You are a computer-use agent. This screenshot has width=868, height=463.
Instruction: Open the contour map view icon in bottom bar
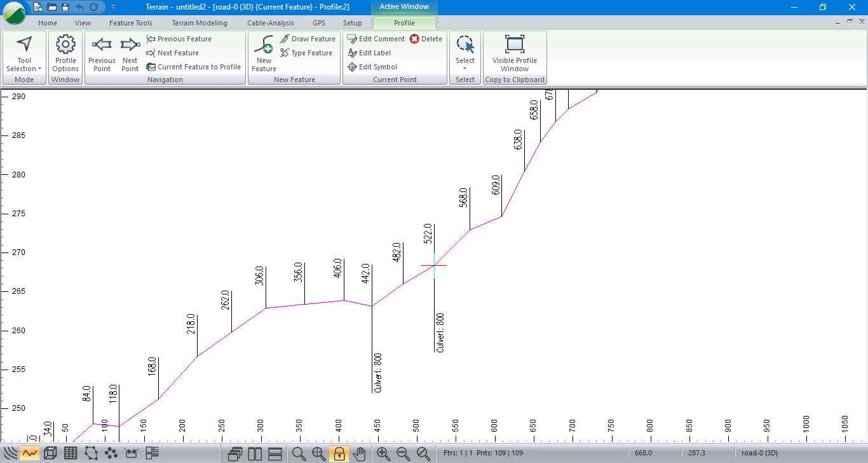10,453
